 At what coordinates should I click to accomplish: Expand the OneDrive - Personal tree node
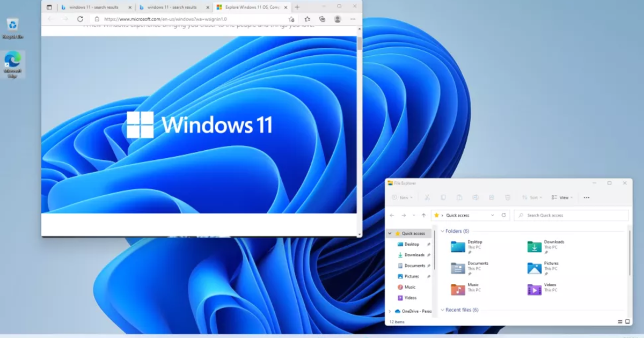(x=390, y=311)
